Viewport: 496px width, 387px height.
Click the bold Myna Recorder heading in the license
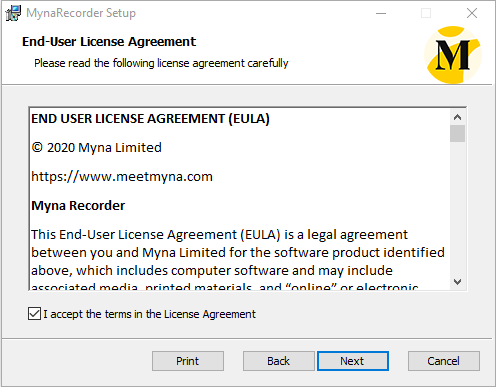click(x=78, y=206)
